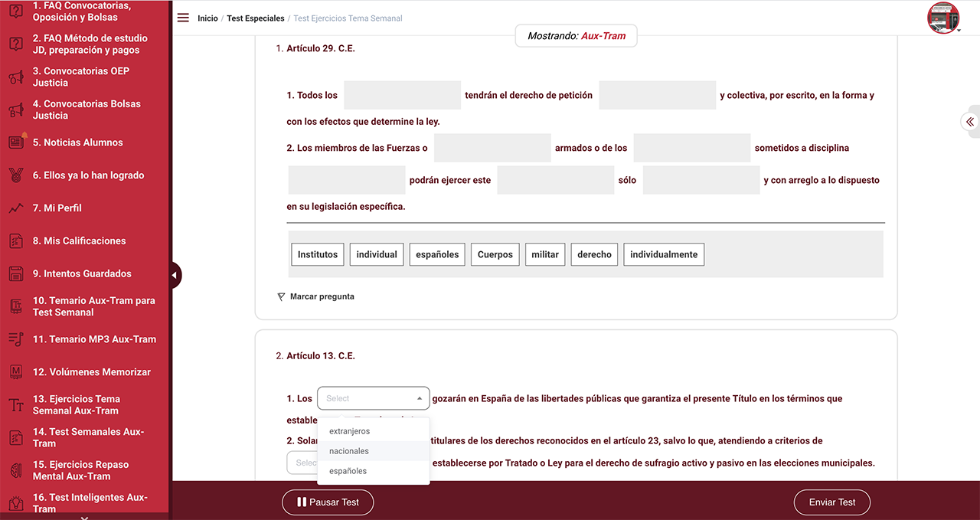Click Test Ejercicios Tema Semanal breadcrumb
This screenshot has width=980, height=520.
[x=348, y=18]
